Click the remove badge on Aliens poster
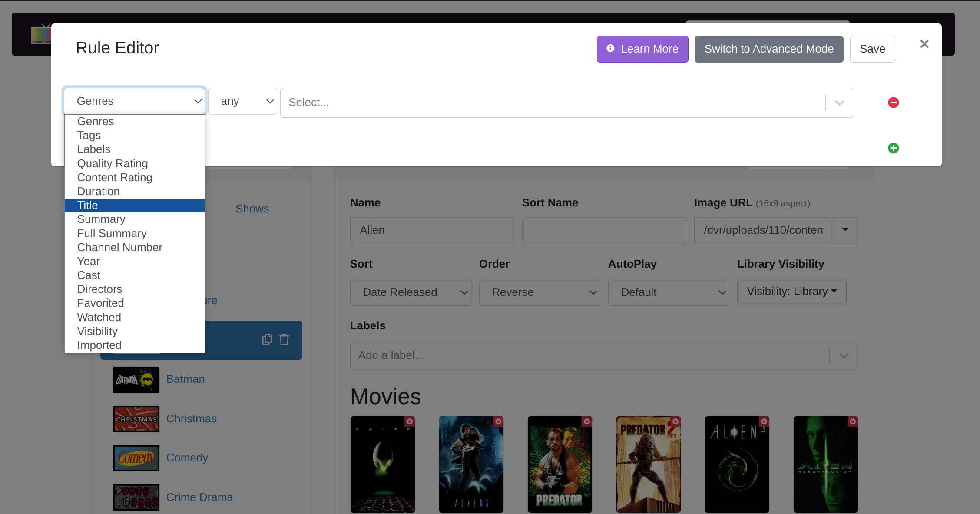980x514 pixels. [498, 421]
